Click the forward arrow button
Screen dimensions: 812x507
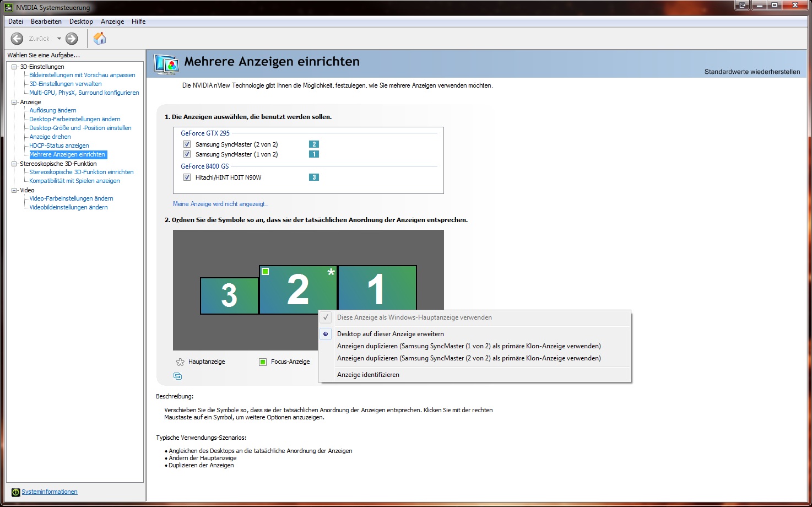point(72,39)
